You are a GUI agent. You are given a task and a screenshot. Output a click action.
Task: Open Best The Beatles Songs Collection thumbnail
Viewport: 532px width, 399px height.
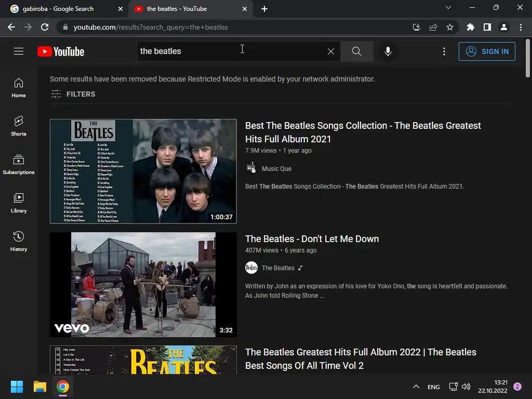click(143, 171)
